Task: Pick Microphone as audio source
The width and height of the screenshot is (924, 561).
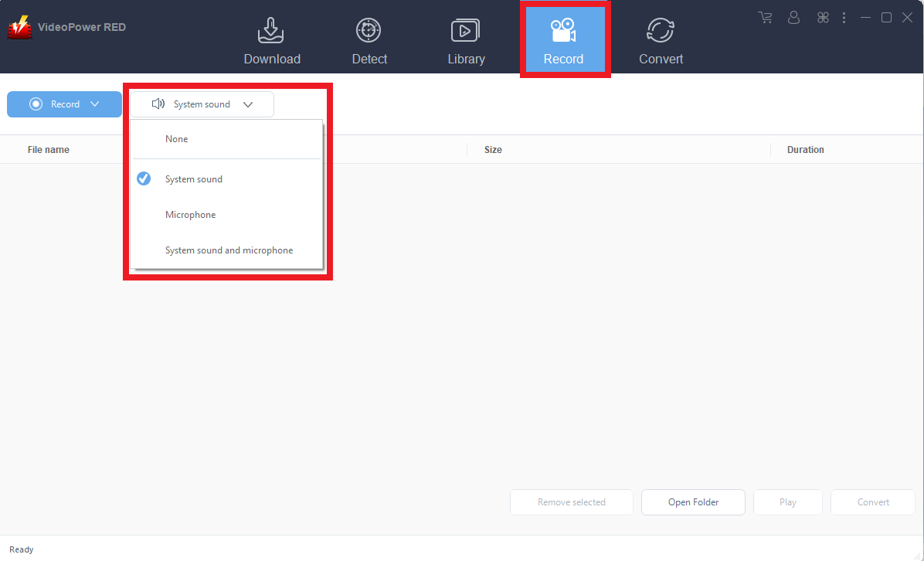Action: pyautogui.click(x=226, y=215)
